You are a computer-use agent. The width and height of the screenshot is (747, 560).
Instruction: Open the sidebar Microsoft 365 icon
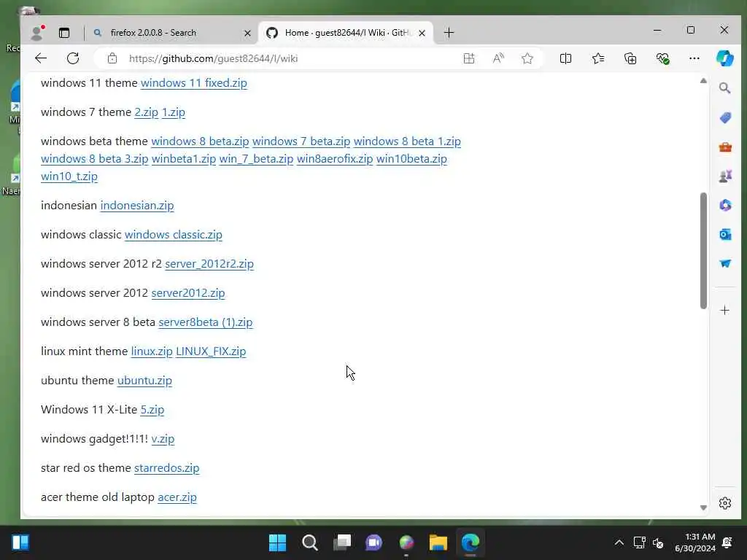(725, 205)
